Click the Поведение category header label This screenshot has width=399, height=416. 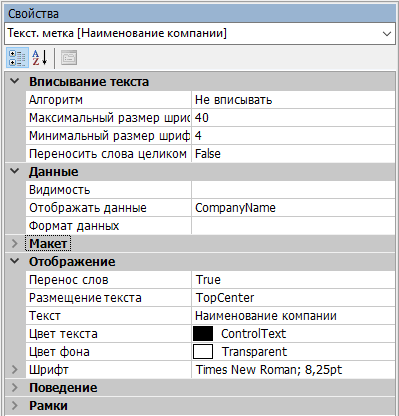63,388
